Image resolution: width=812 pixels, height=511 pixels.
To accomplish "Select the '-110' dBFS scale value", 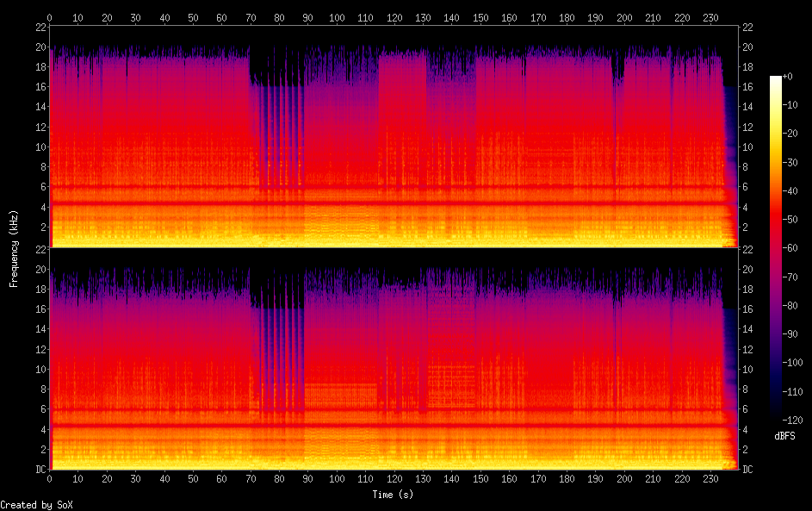I will coord(793,391).
